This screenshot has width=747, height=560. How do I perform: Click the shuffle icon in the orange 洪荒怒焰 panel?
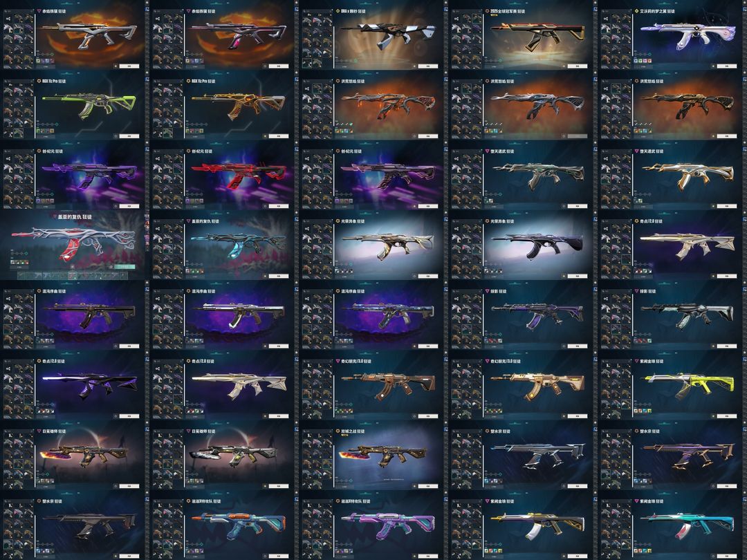pyautogui.click(x=307, y=88)
